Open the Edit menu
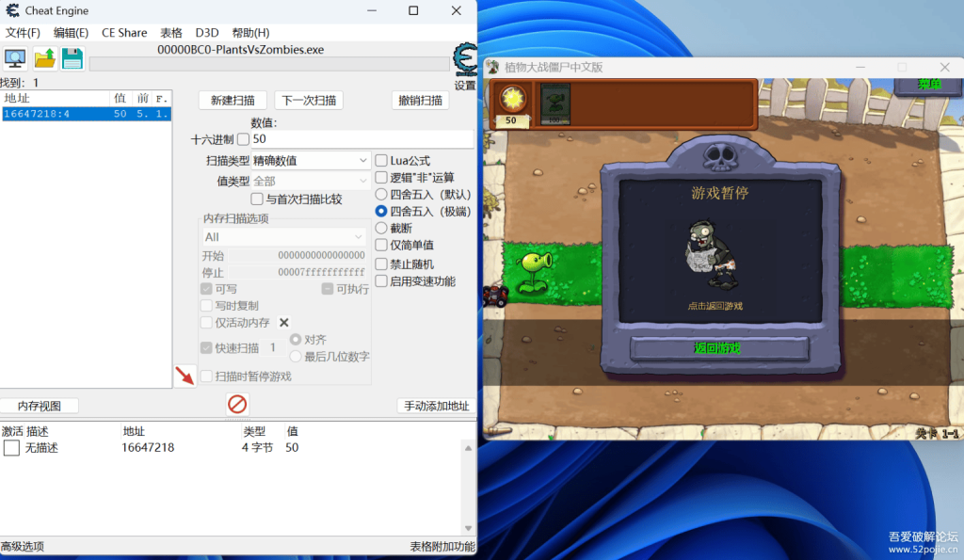964x560 pixels. (x=71, y=33)
